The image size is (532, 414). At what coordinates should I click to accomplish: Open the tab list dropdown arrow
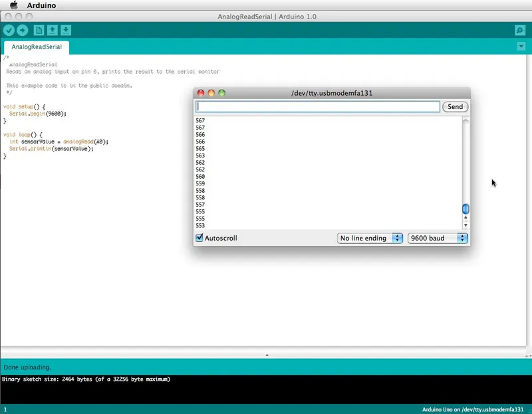[521, 47]
